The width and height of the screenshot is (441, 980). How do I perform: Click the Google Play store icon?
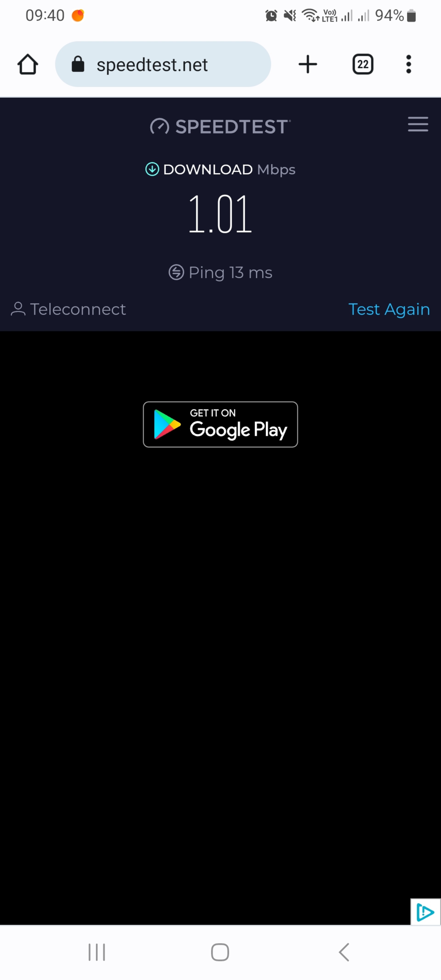click(x=220, y=424)
